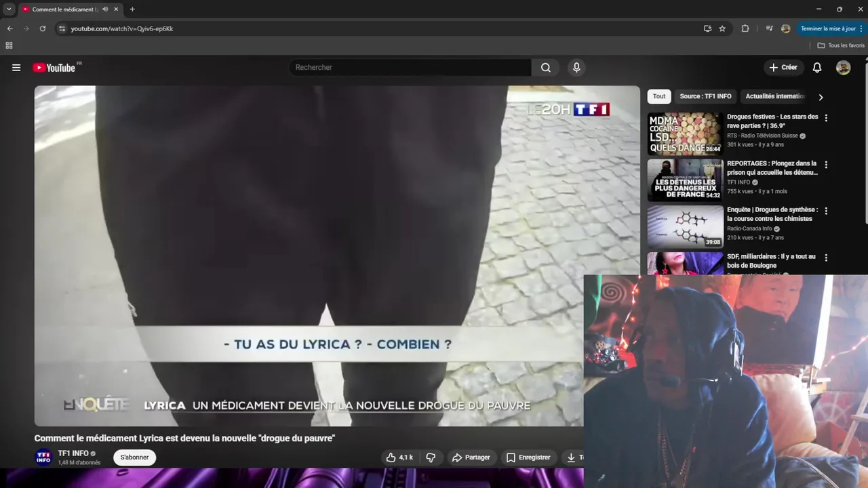Open the 'Drogues festives' video title
Image resolution: width=868 pixels, height=488 pixels.
pos(772,121)
